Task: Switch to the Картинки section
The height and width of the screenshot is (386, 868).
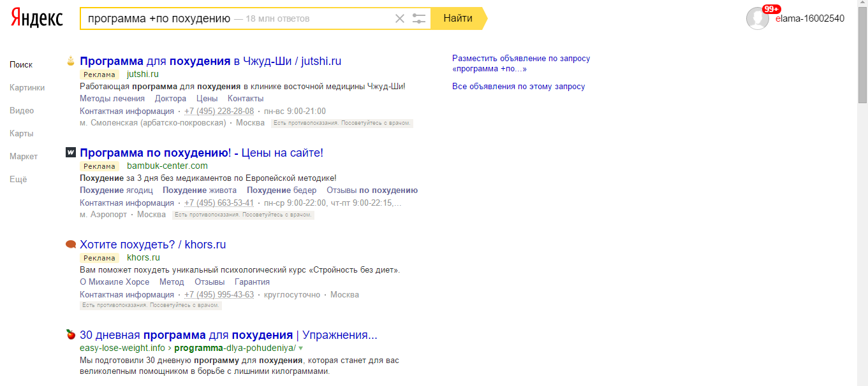Action: pyautogui.click(x=26, y=87)
